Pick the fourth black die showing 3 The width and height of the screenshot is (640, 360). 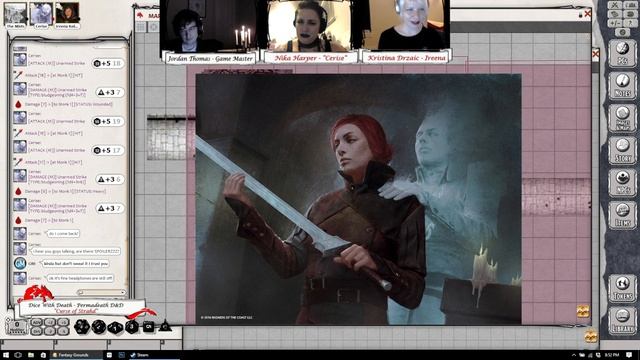pos(131,327)
